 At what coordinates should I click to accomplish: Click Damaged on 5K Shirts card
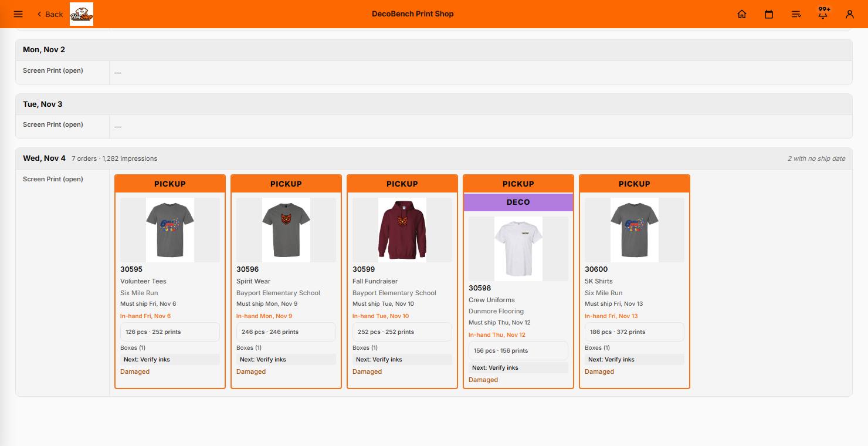tap(599, 371)
